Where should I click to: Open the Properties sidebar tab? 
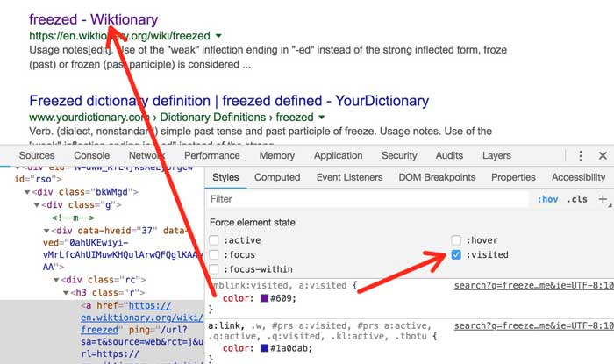click(513, 177)
